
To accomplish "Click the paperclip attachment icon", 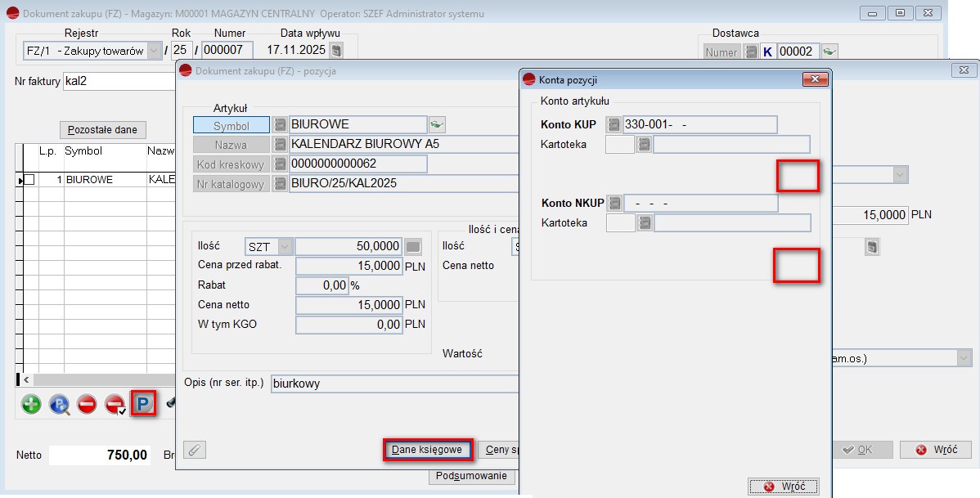I will click(x=195, y=449).
